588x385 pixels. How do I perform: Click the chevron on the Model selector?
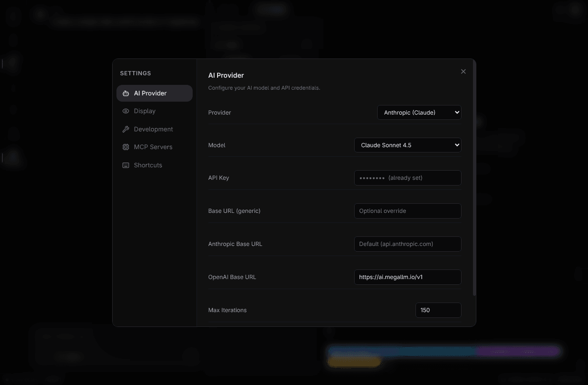456,145
